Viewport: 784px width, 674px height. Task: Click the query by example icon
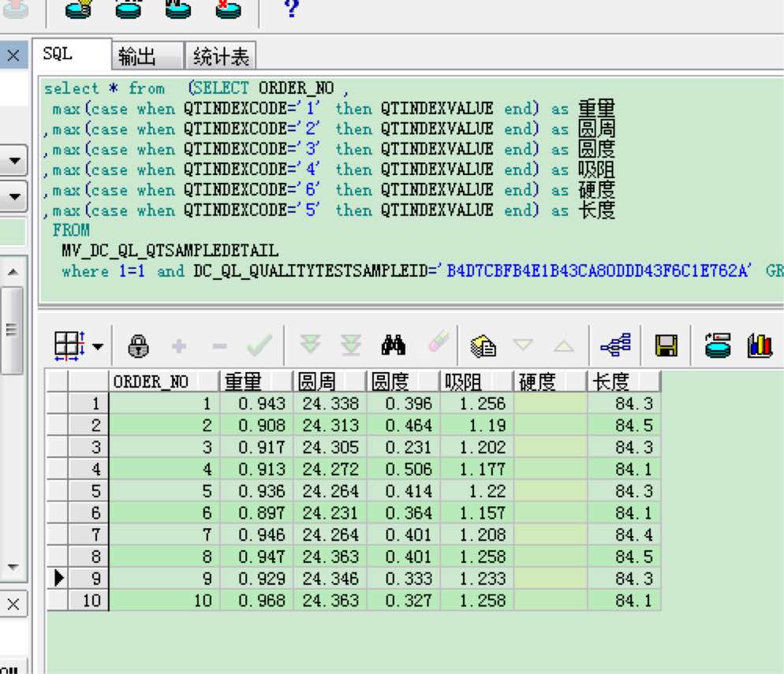coord(483,346)
